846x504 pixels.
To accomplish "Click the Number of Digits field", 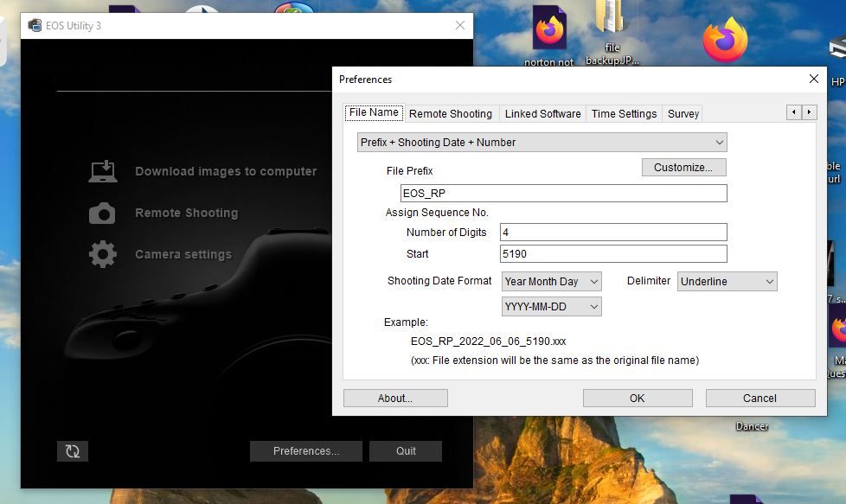I will click(613, 233).
